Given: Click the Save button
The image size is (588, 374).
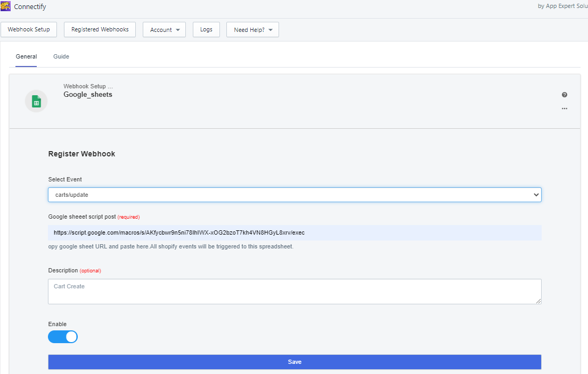Looking at the screenshot, I should point(295,362).
